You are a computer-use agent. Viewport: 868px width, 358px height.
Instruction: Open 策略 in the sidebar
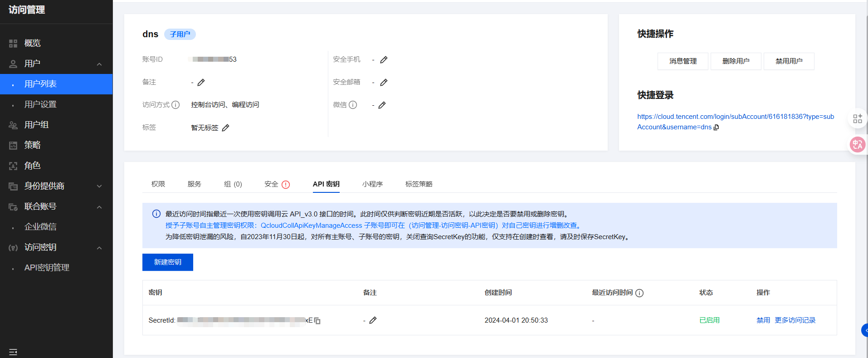tap(32, 145)
